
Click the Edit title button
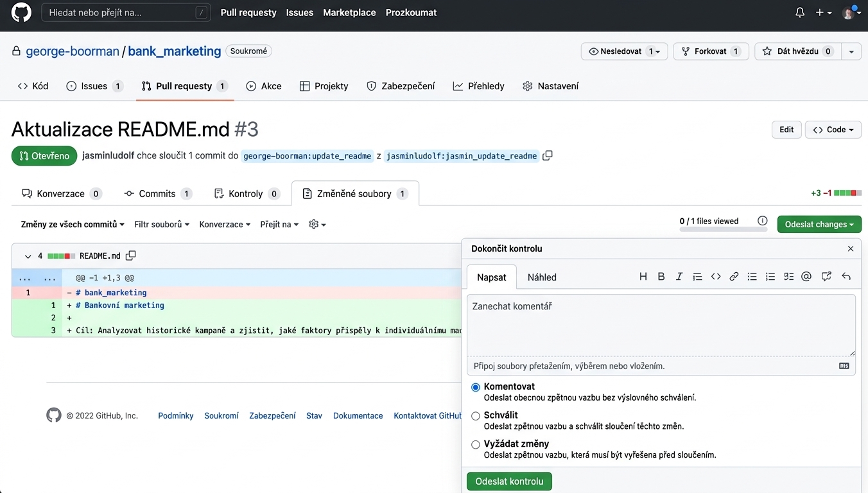[786, 130]
